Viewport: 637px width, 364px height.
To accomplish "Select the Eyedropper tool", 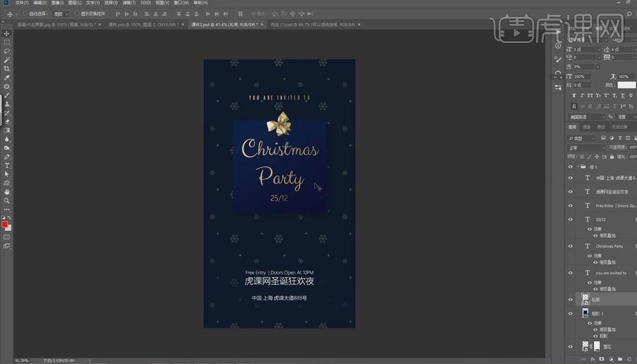I will point(7,77).
